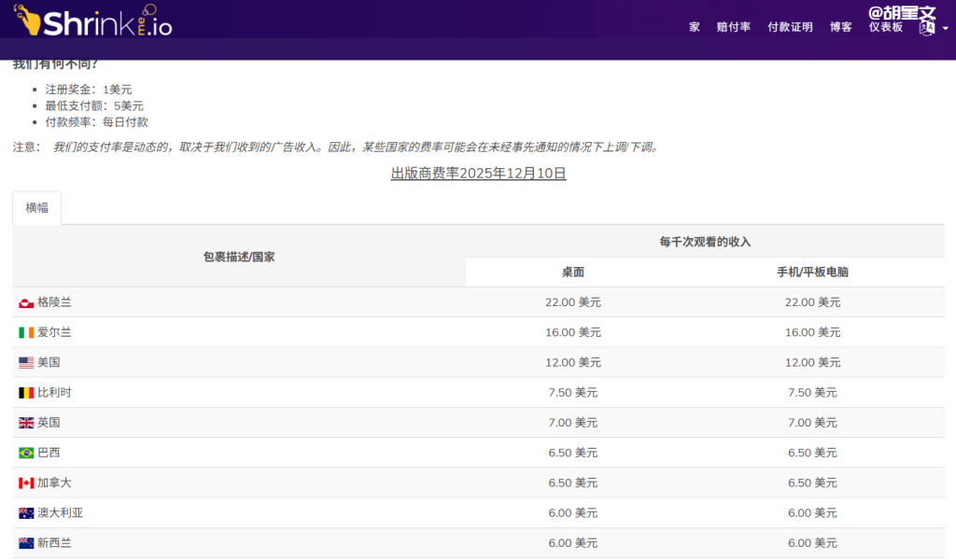
Task: Switch to the 横幅 tab
Action: (x=36, y=208)
